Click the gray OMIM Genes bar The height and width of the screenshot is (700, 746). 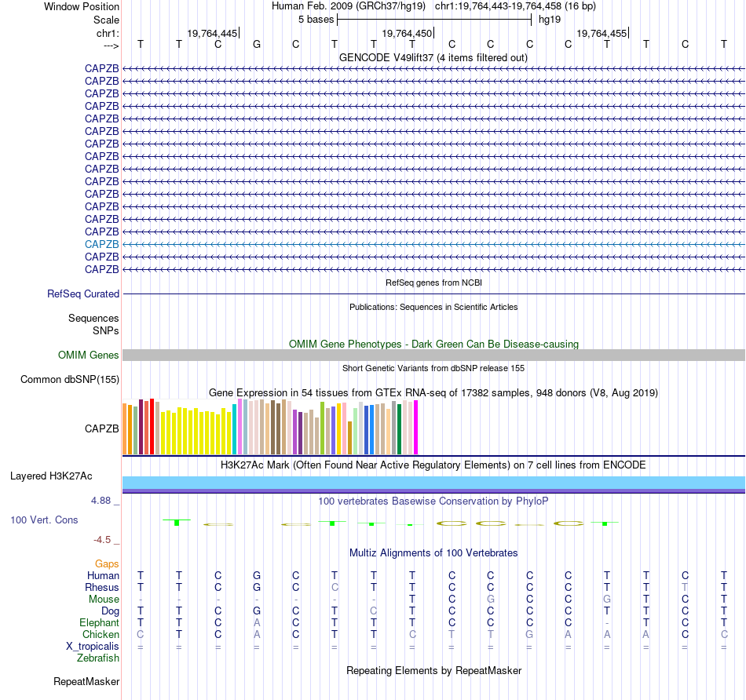click(433, 355)
